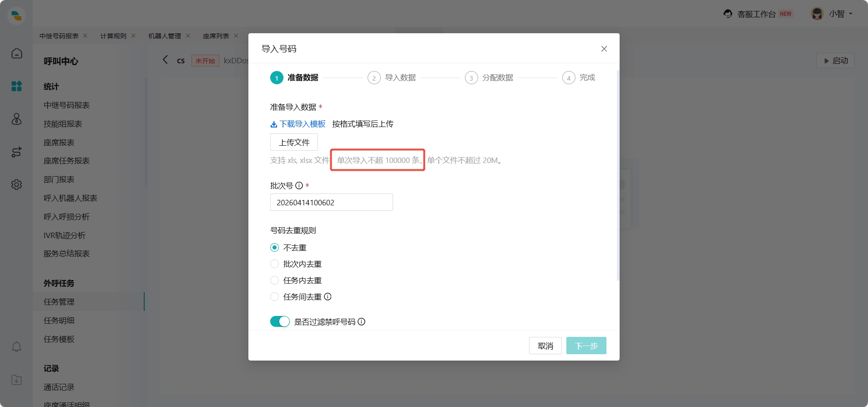This screenshot has height=407, width=868.
Task: Switch to the 计算规则 tab
Action: [113, 36]
